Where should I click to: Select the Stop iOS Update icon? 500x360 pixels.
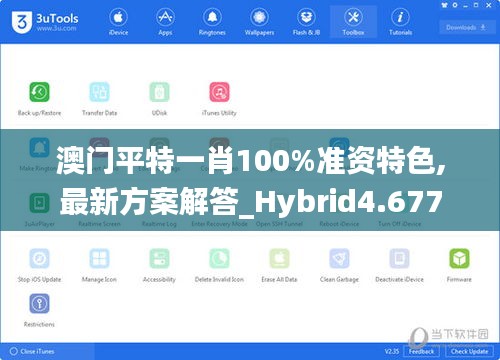pyautogui.click(x=39, y=258)
